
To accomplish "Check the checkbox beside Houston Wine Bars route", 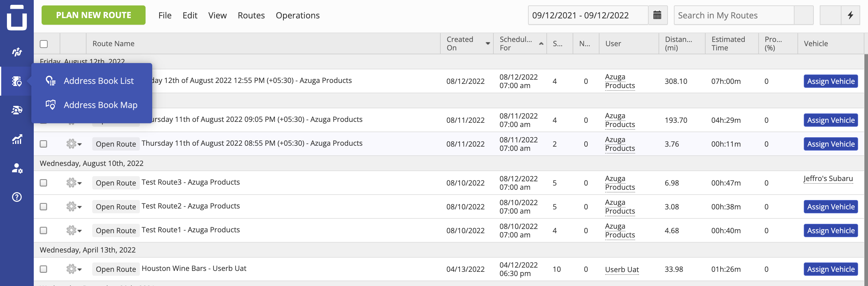I will [x=43, y=269].
